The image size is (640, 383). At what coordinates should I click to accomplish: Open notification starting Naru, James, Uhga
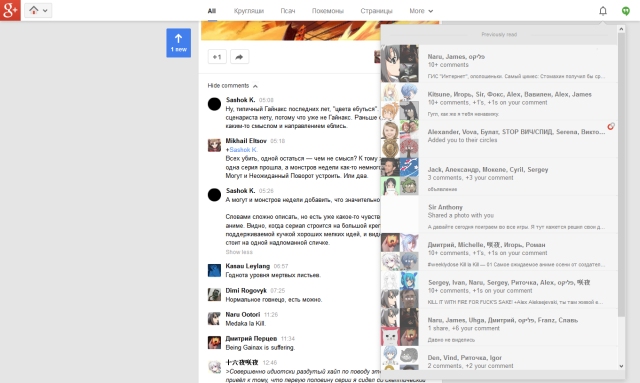[499, 327]
